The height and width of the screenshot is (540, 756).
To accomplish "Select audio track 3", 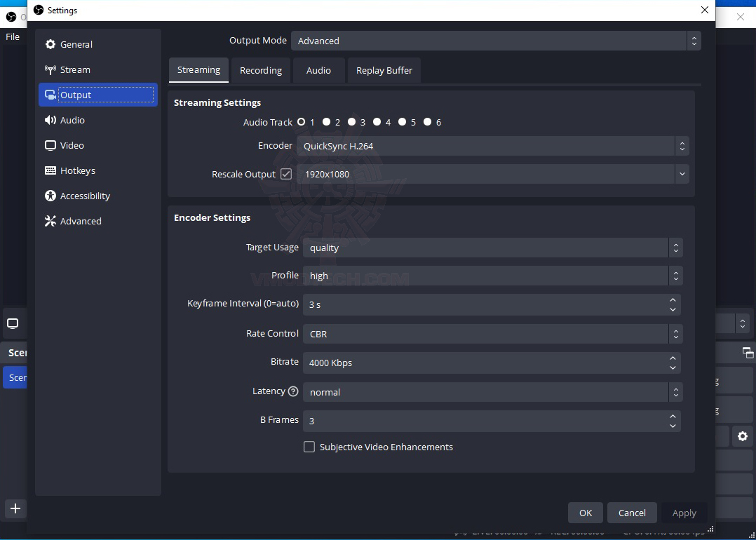I will click(351, 122).
